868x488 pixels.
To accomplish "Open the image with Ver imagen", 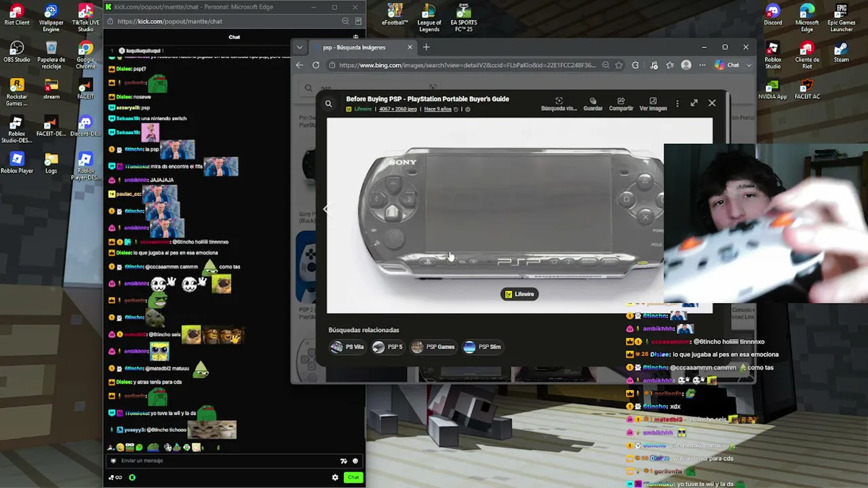I will coord(653,104).
